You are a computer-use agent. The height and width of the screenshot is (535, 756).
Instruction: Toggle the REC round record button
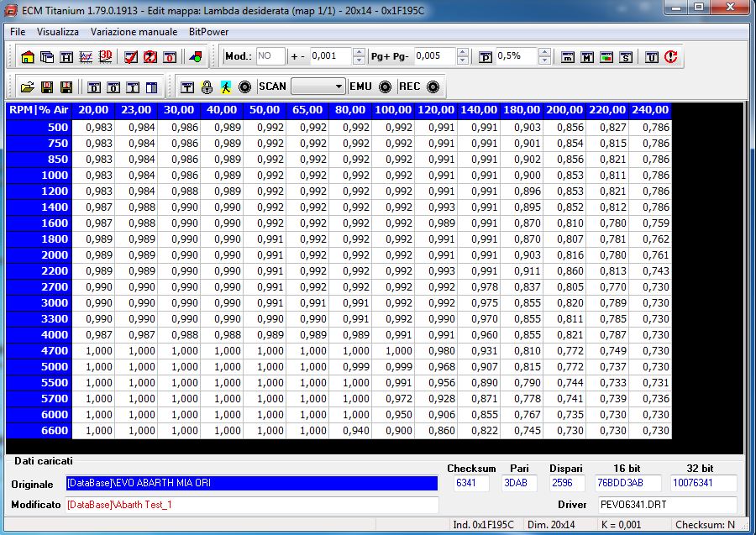pyautogui.click(x=433, y=87)
